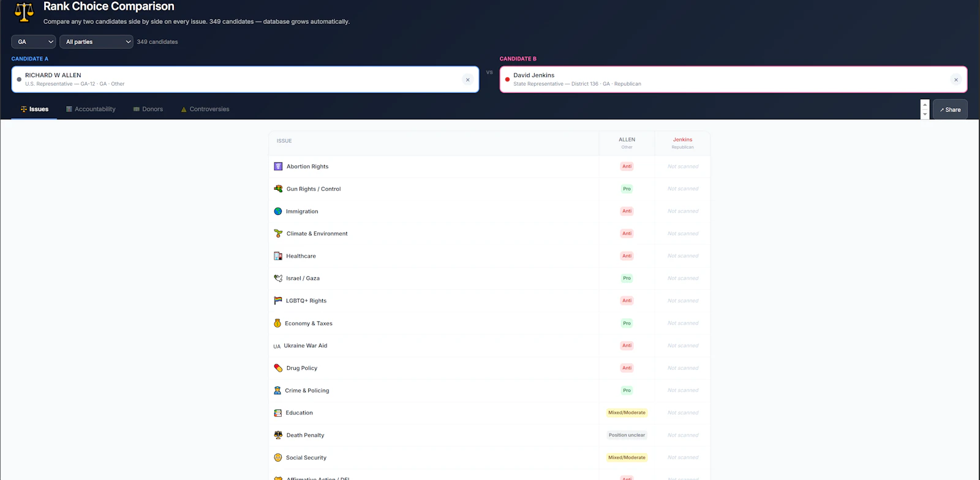Image resolution: width=980 pixels, height=480 pixels.
Task: Click the Economy & Taxes money bag icon
Action: click(277, 323)
